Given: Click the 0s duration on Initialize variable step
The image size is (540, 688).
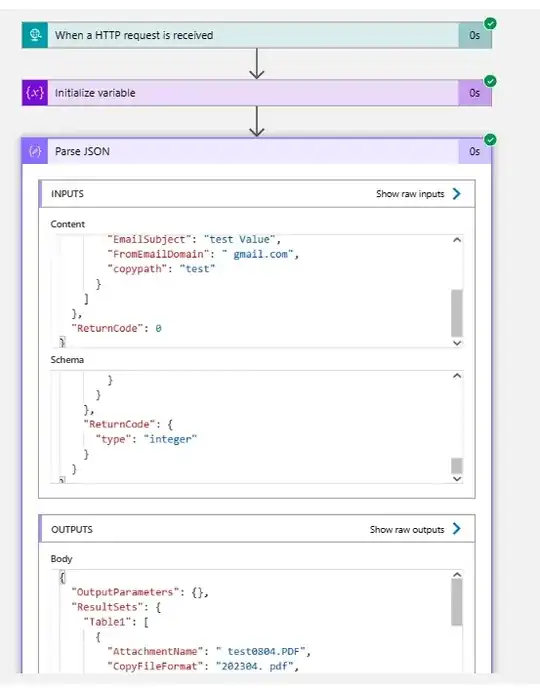Looking at the screenshot, I should click(475, 93).
